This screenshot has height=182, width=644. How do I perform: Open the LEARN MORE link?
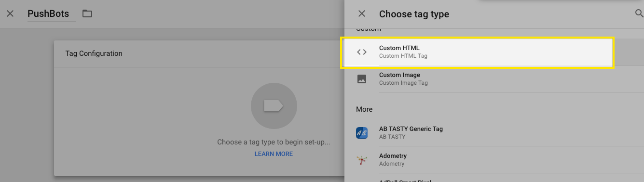(x=274, y=154)
